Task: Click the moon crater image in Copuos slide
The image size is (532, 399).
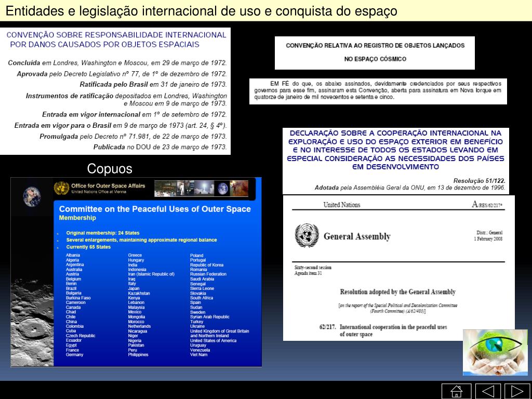Action: tap(32, 322)
